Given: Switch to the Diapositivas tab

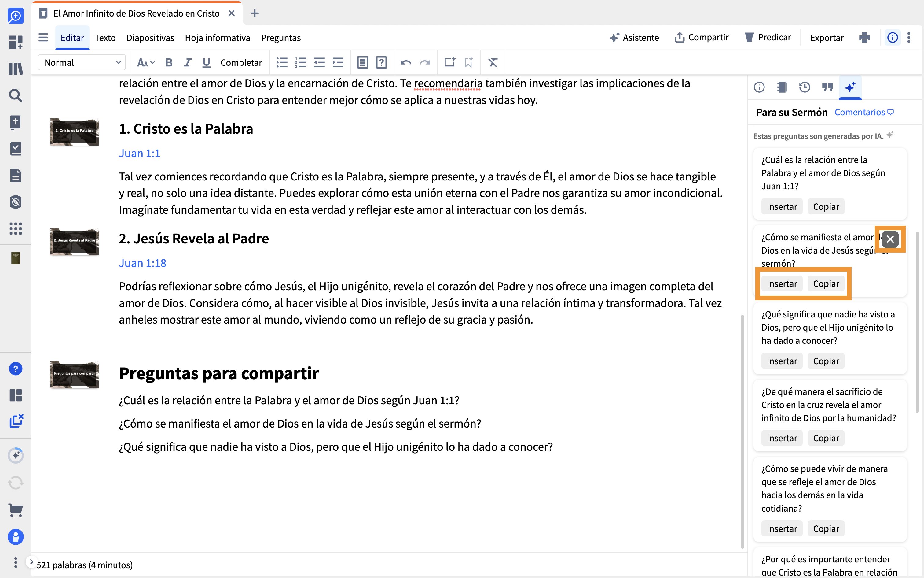Looking at the screenshot, I should (x=150, y=38).
